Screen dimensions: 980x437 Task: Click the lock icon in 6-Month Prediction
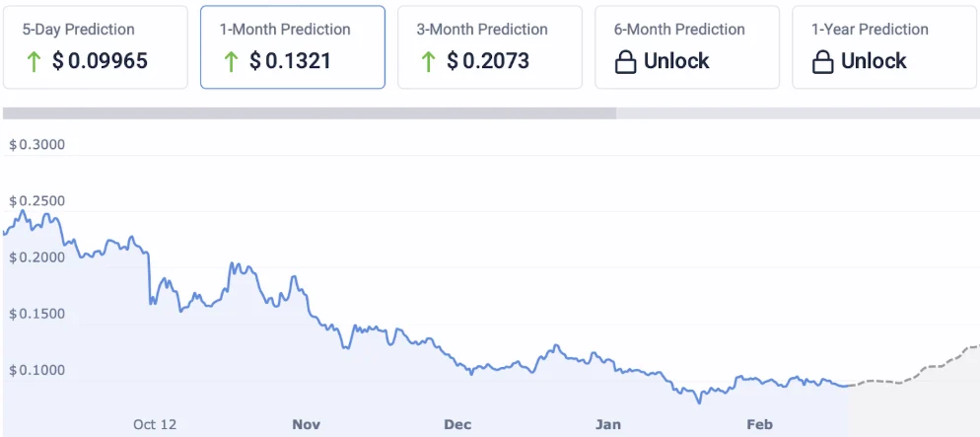pos(625,62)
